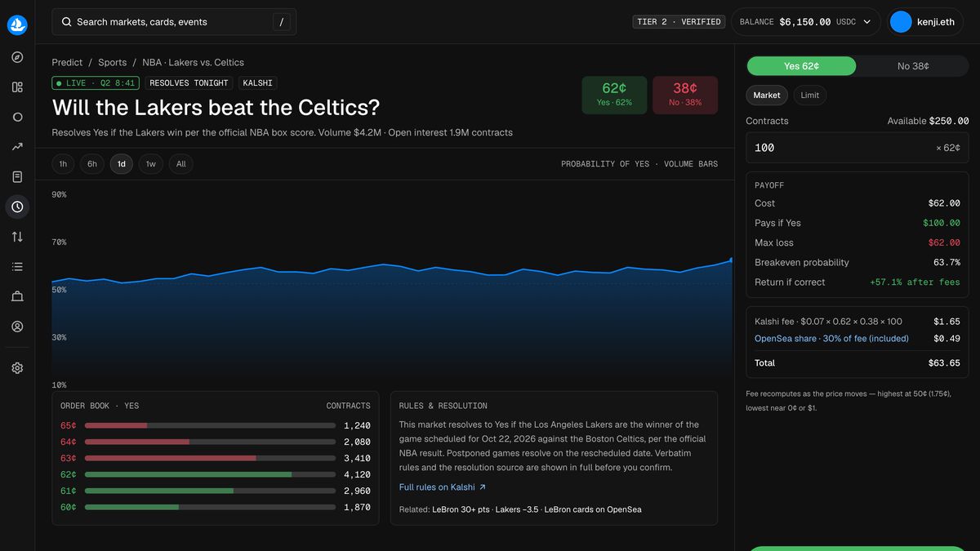Open the up-down swap arrows icon
The image size is (980, 551).
pos(17,237)
